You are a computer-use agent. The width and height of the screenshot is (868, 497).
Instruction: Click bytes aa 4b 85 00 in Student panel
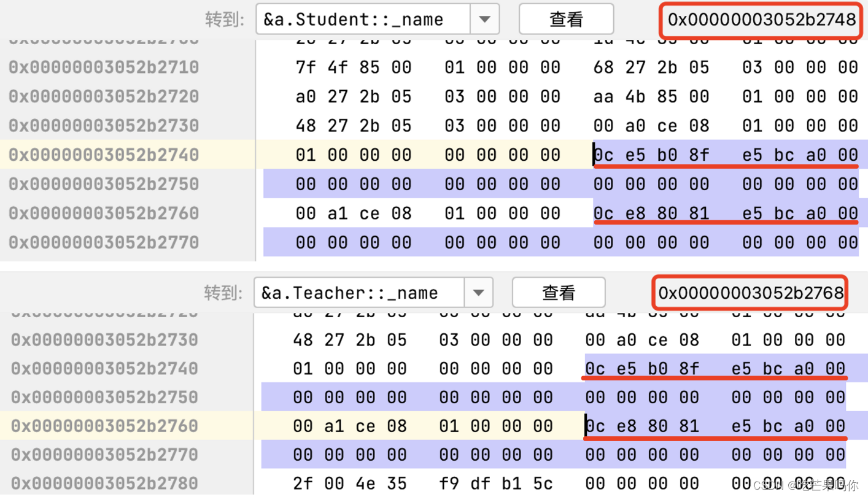[651, 96]
